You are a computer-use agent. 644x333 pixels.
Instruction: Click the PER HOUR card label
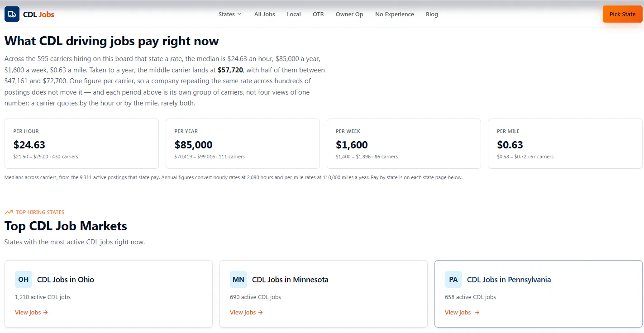(26, 131)
